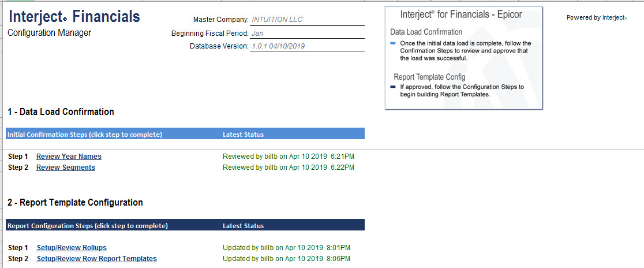Image resolution: width=644 pixels, height=268 pixels.
Task: Click the Interject Financials title logo
Action: (74, 17)
